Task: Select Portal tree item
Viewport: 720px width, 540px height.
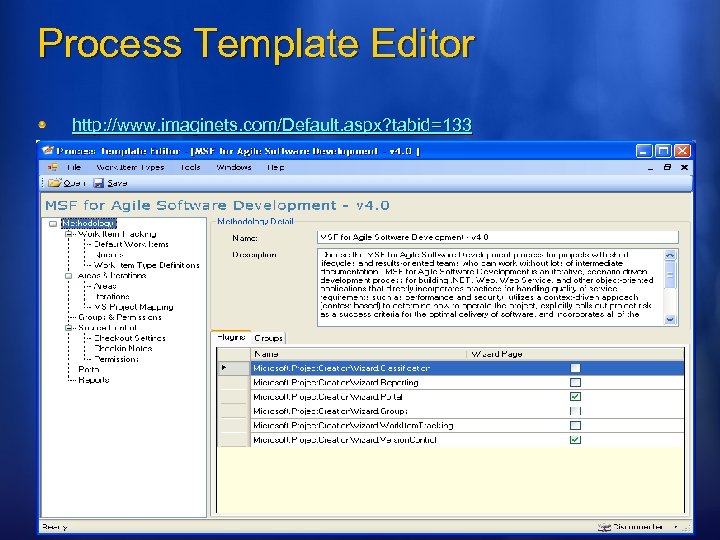Action: [89, 369]
